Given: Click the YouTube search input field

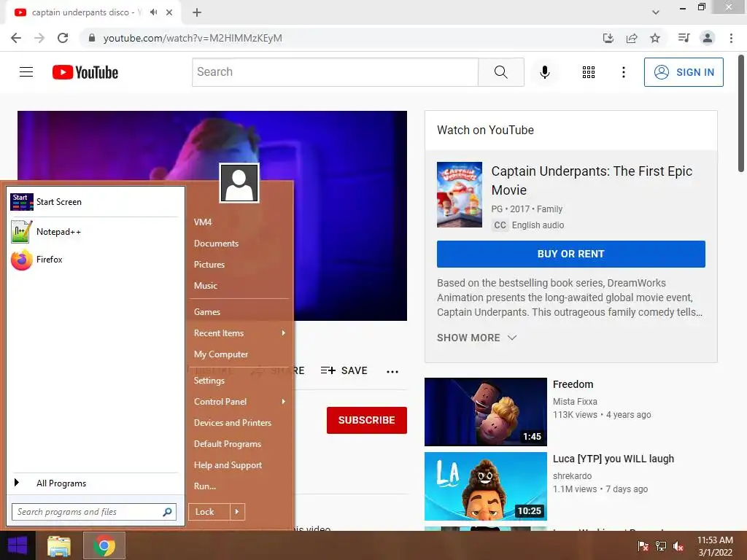Looking at the screenshot, I should [335, 72].
